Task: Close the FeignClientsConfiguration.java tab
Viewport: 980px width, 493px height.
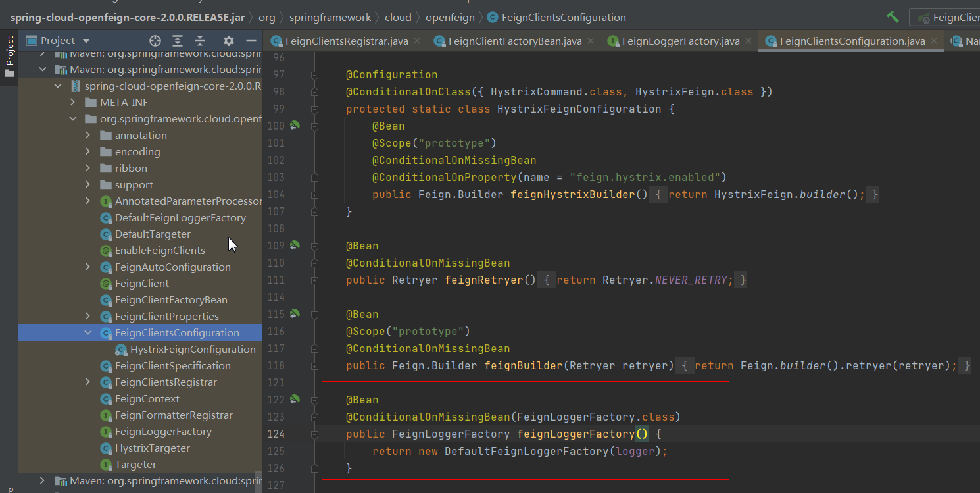Action: (x=935, y=41)
